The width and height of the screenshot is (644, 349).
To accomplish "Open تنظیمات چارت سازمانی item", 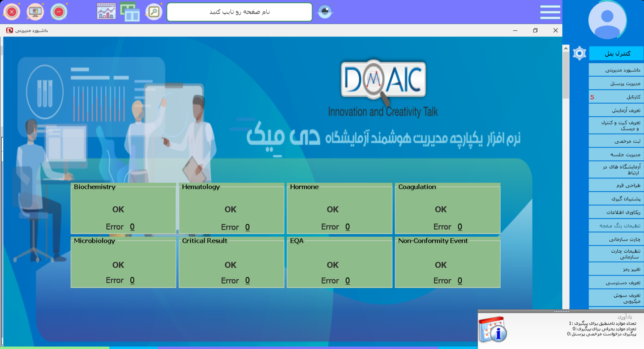I will point(616,254).
